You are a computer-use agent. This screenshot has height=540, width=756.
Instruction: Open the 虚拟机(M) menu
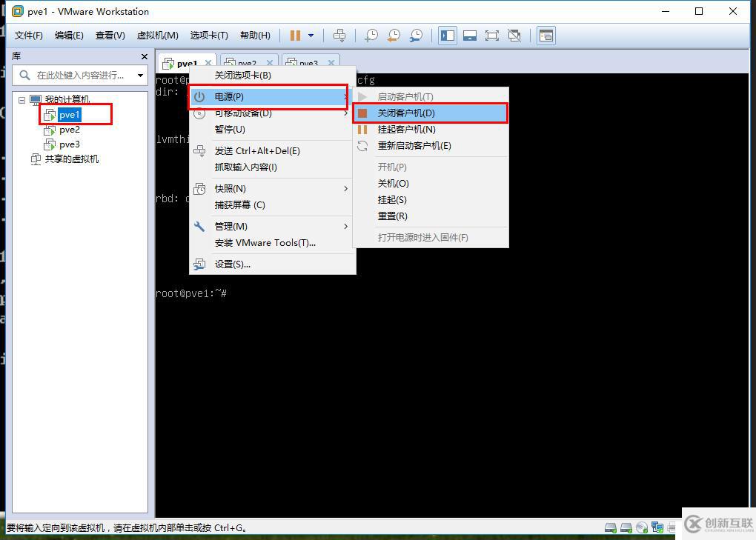156,35
